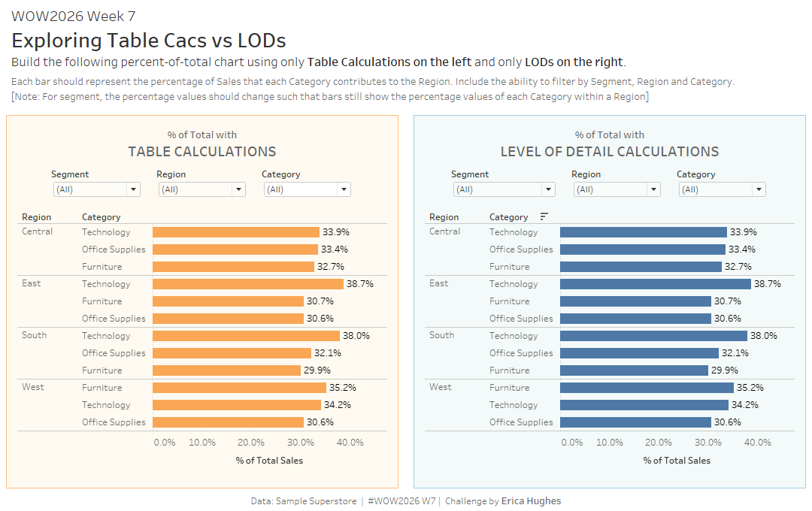Select the Central region label in orange chart
812x511 pixels.
(x=38, y=231)
